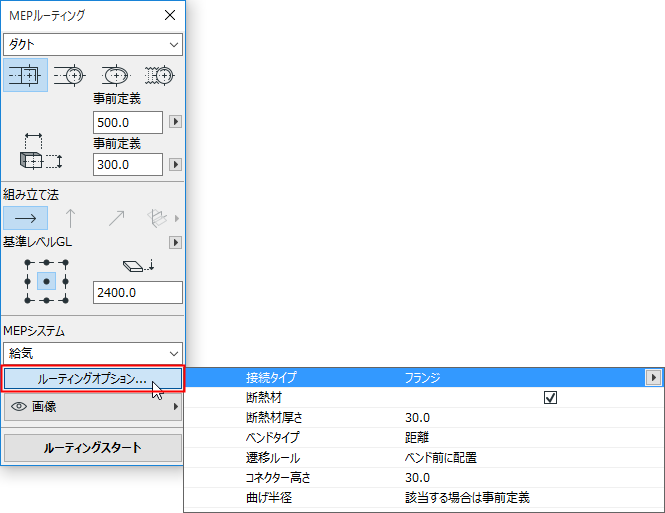Image resolution: width=665 pixels, height=513 pixels.
Task: Select the コネクター高さ option row
Action: [x=424, y=478]
